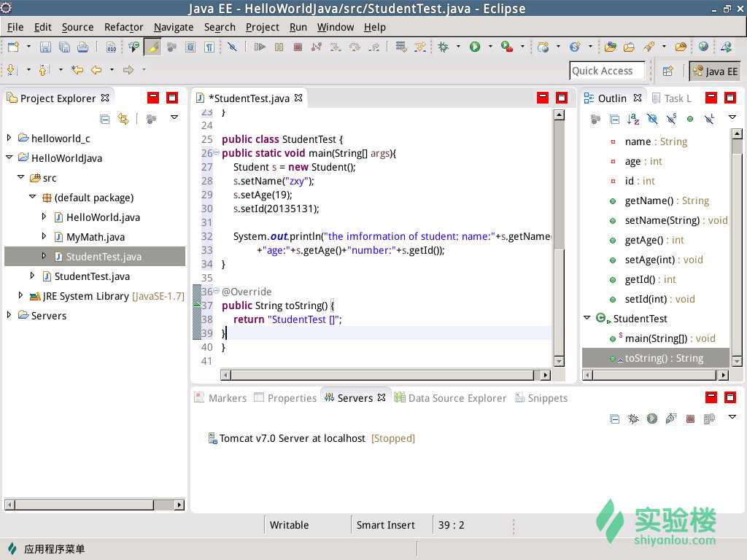Screen dimensions: 747x560
Task: Open the Navigate menu
Action: (174, 27)
